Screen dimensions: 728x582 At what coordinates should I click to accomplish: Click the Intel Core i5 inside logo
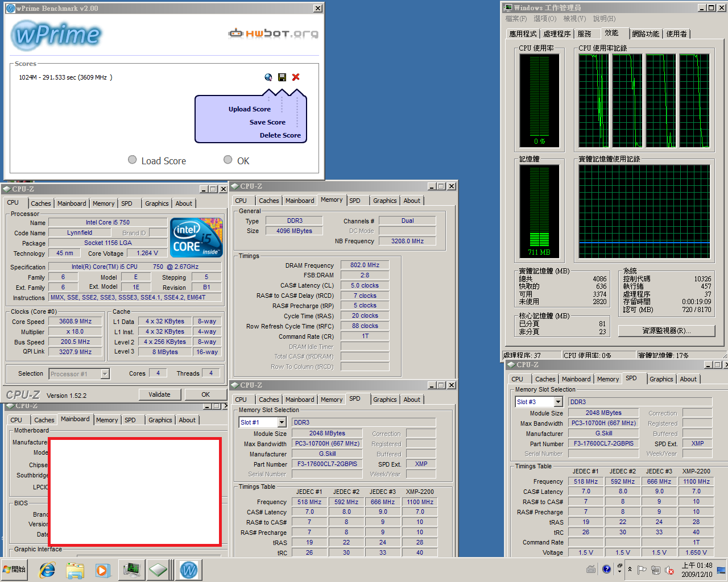(x=197, y=238)
